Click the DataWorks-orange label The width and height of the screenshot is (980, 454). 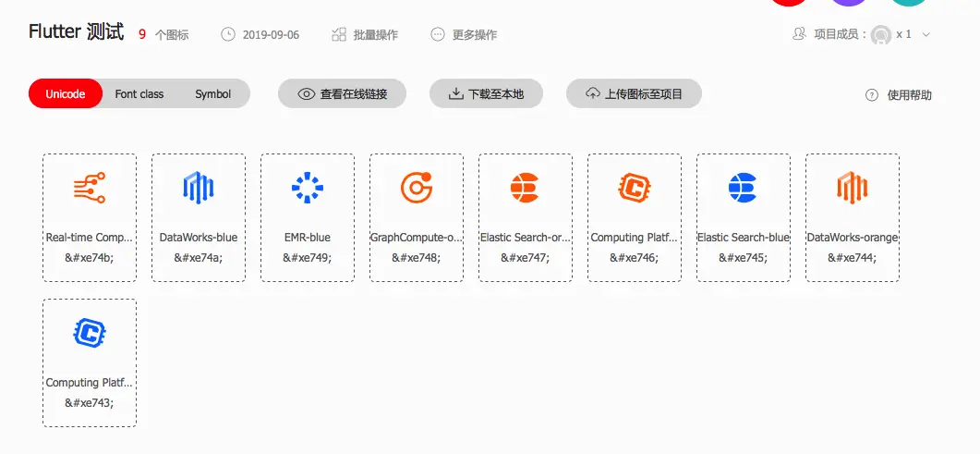point(852,238)
